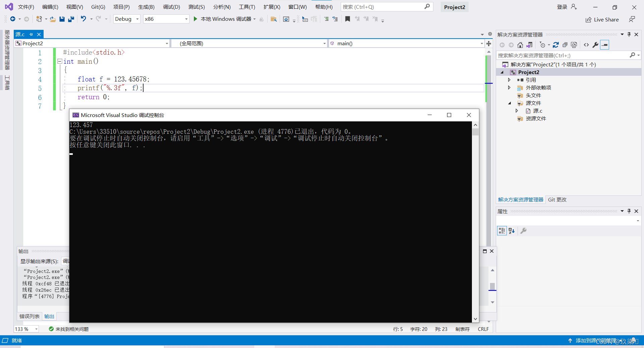This screenshot has width=644, height=348.
Task: Expand the 外部依赖项 node
Action: (509, 88)
